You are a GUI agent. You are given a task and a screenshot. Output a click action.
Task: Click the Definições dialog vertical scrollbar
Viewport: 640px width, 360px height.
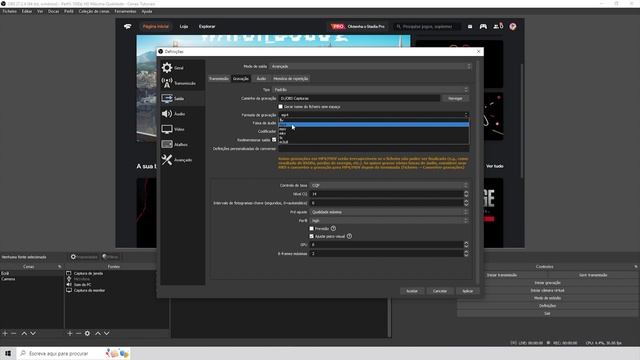point(477,171)
